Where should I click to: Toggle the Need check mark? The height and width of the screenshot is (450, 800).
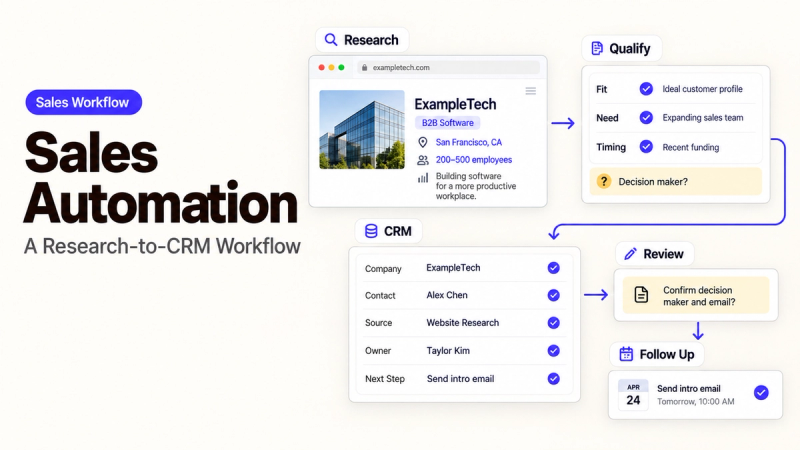pyautogui.click(x=646, y=118)
